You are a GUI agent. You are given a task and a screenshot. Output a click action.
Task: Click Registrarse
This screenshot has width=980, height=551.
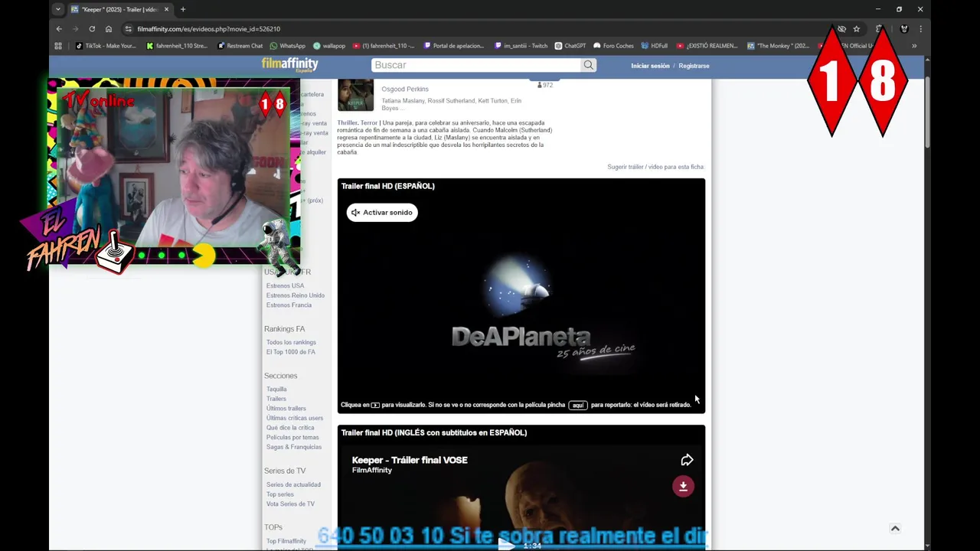694,66
